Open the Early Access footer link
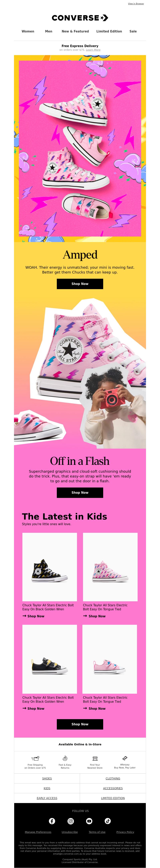160x868 pixels. pos(47,798)
